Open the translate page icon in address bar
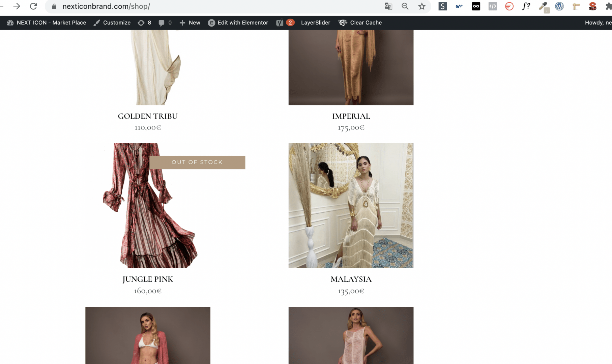The width and height of the screenshot is (612, 364). point(388,6)
